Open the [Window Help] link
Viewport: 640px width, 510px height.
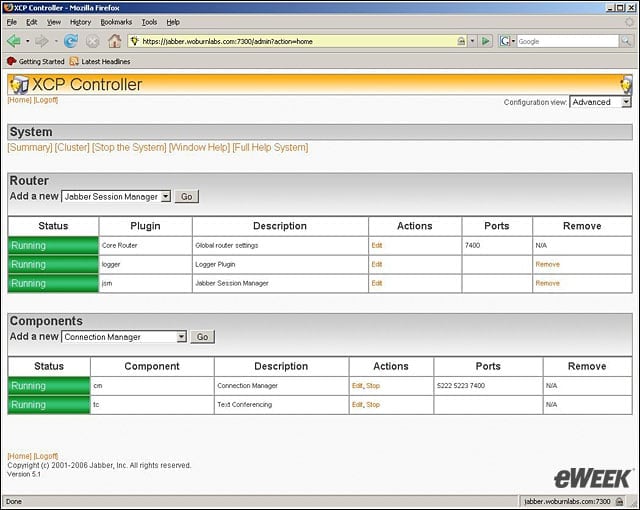tap(200, 147)
